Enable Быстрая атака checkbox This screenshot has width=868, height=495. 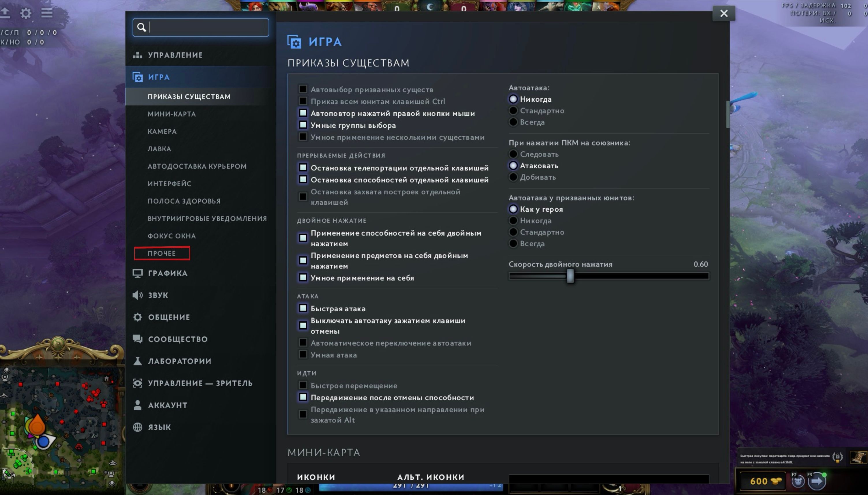[x=303, y=308]
